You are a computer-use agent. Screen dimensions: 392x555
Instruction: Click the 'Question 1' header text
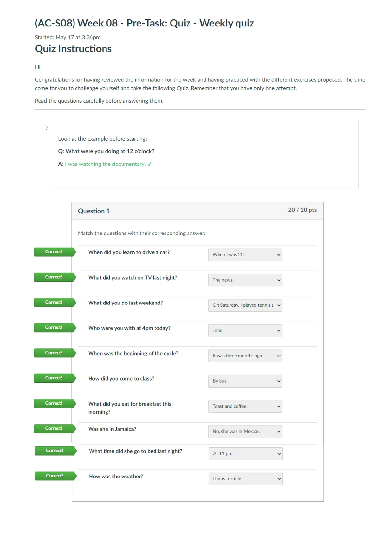94,211
